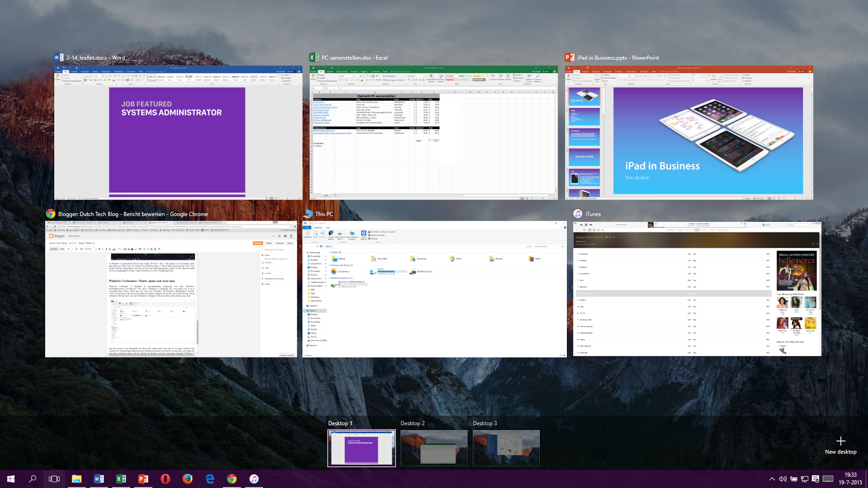Open Microsoft Edge from the taskbar
Image resolution: width=868 pixels, height=488 pixels.
pyautogui.click(x=209, y=479)
